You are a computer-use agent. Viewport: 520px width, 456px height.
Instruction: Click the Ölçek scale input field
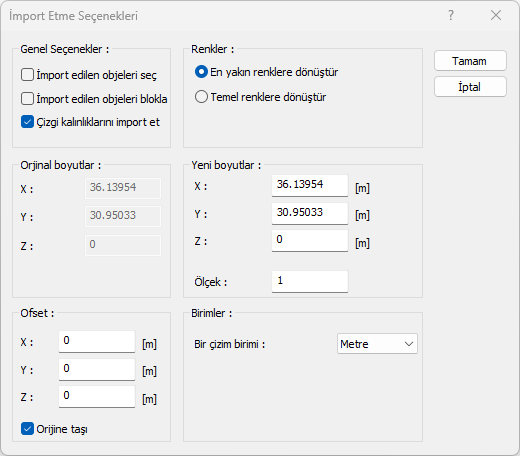coord(310,282)
